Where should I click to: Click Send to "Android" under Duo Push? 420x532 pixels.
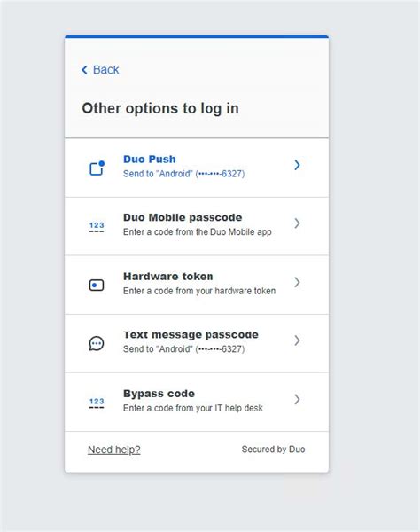(x=183, y=174)
